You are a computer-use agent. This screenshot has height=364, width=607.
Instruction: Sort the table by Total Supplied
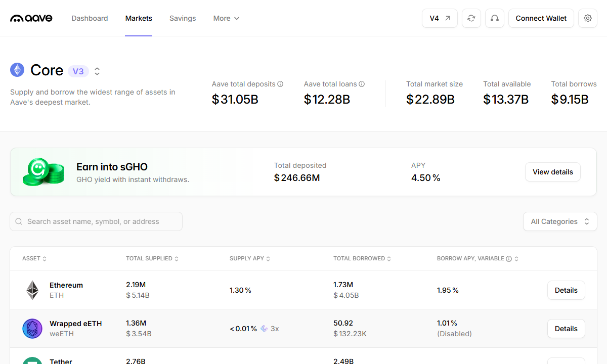(152, 259)
